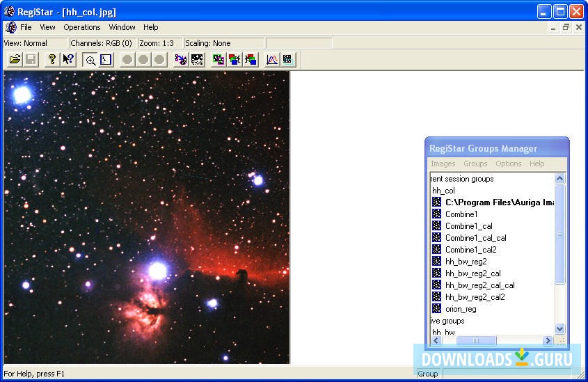Viewport: 588px width, 382px height.
Task: Click the rightmost star-grid toolbar icon
Action: coord(287,60)
